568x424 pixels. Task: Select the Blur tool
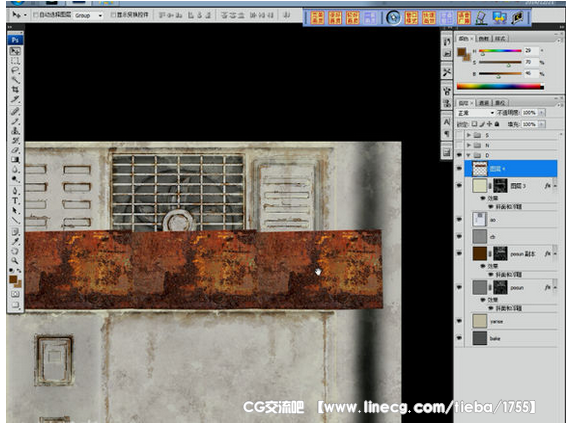point(15,169)
